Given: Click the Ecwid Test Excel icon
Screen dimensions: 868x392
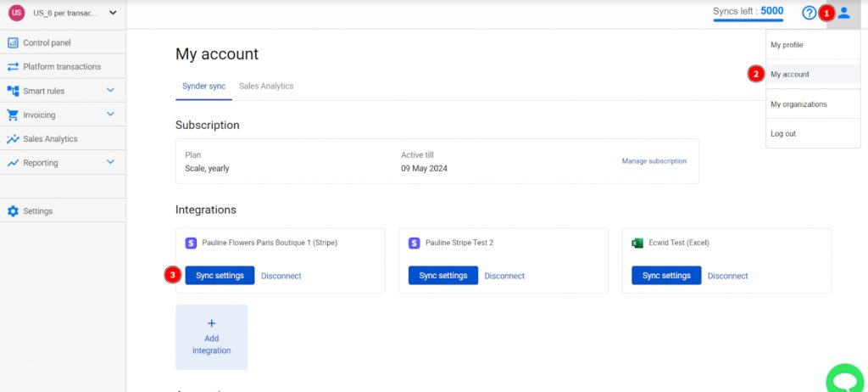Looking at the screenshot, I should point(637,243).
